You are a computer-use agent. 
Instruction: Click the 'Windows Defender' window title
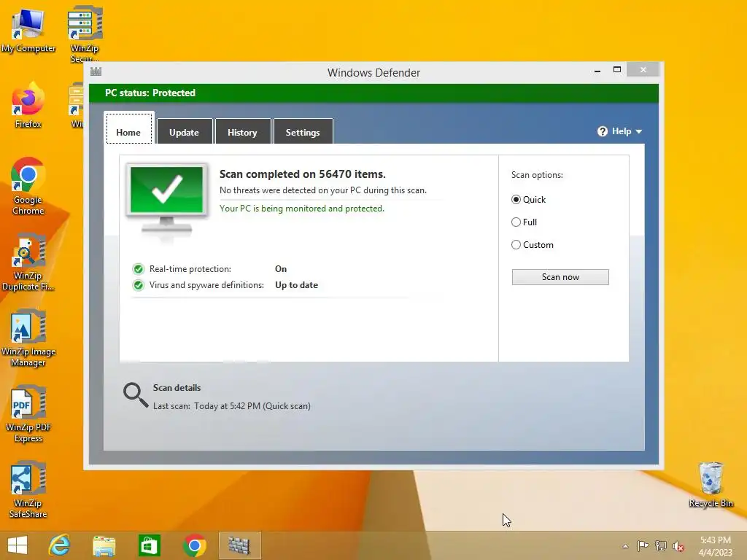click(373, 73)
